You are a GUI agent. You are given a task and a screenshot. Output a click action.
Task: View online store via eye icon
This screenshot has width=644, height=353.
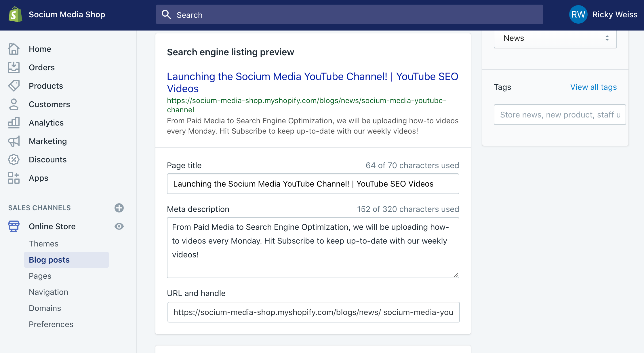click(x=119, y=226)
